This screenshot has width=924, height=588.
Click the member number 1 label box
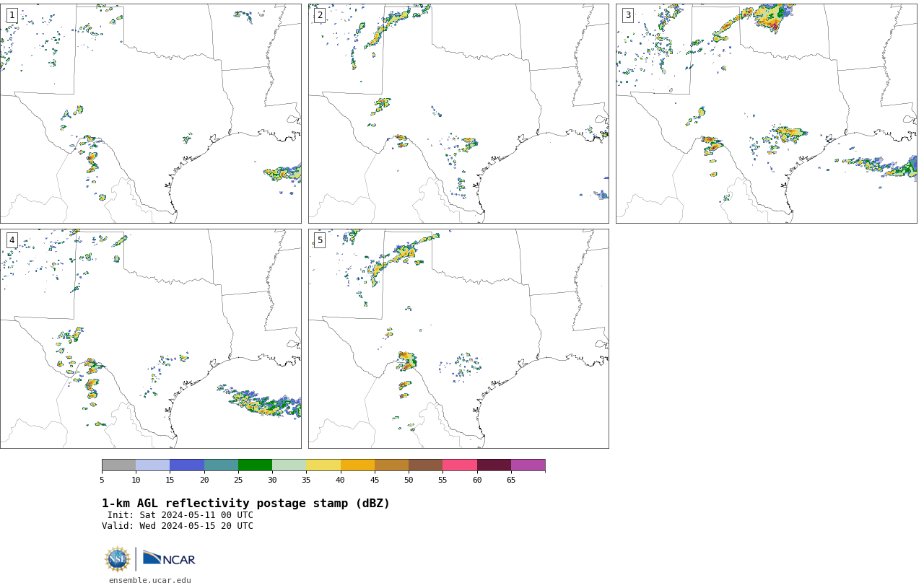click(12, 15)
